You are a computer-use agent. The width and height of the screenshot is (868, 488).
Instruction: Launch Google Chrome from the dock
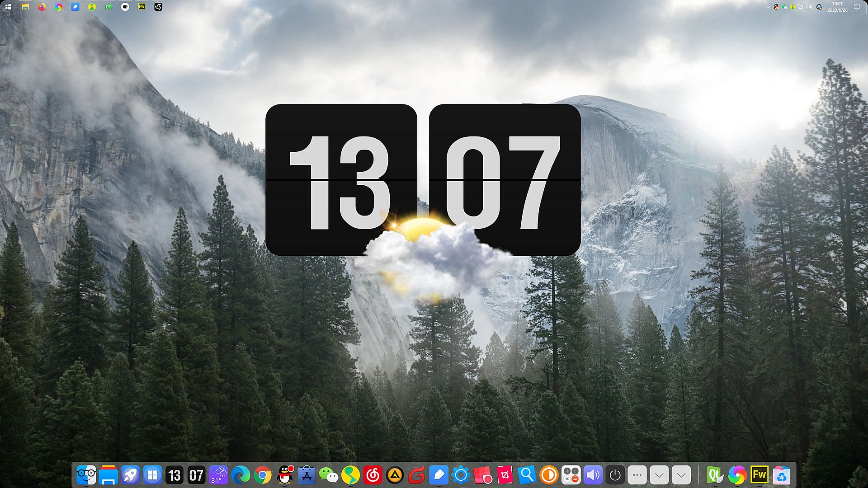tap(263, 475)
